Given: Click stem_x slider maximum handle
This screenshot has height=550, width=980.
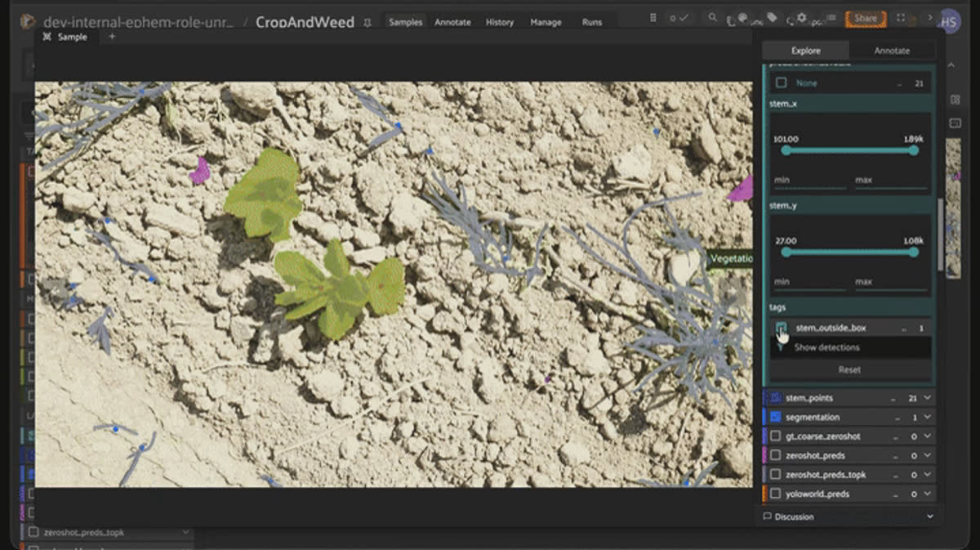Looking at the screenshot, I should click(914, 150).
